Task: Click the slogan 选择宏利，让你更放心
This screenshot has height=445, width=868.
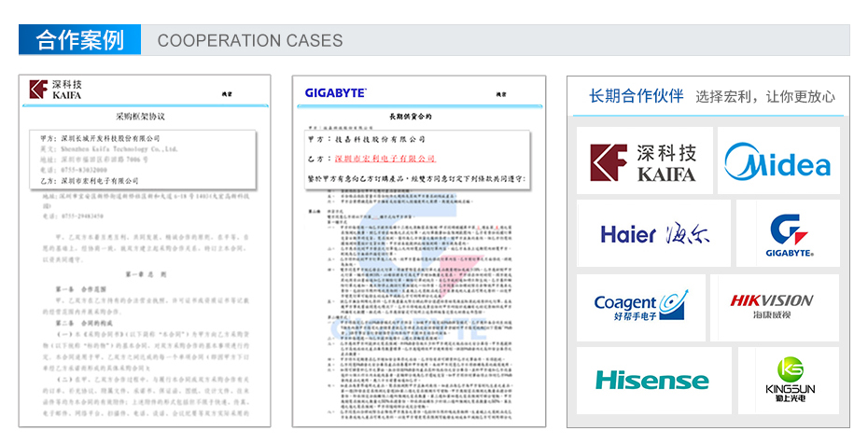Action: 765,97
